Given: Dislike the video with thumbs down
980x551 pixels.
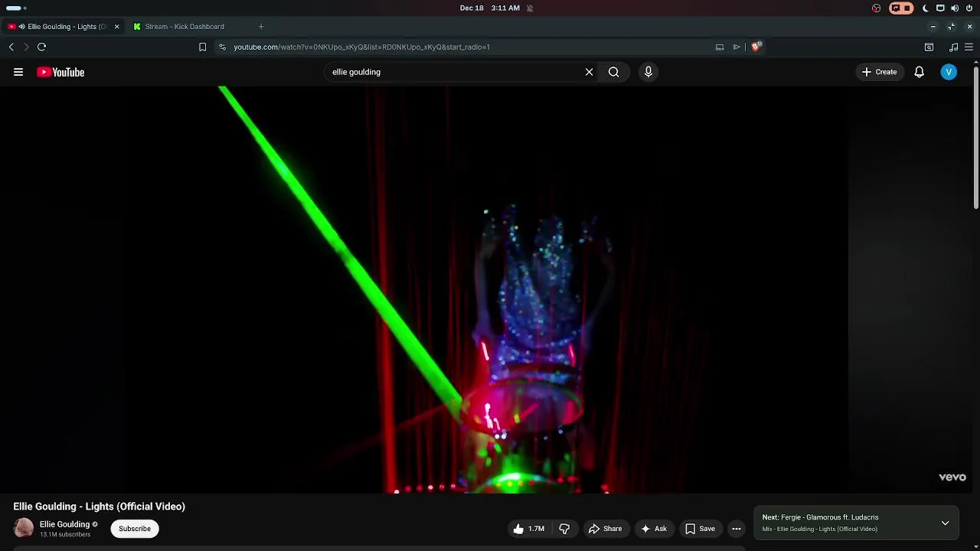Looking at the screenshot, I should tap(564, 529).
